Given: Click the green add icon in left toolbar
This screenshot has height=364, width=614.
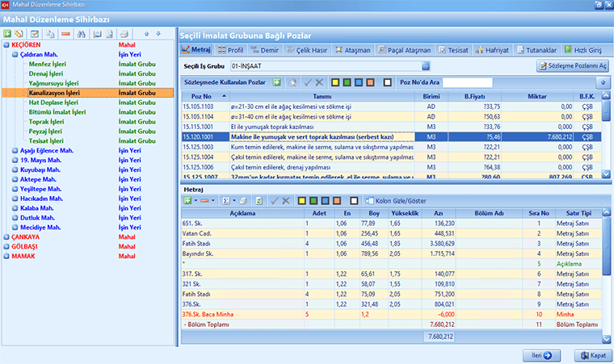Looking at the screenshot, I should (6, 34).
